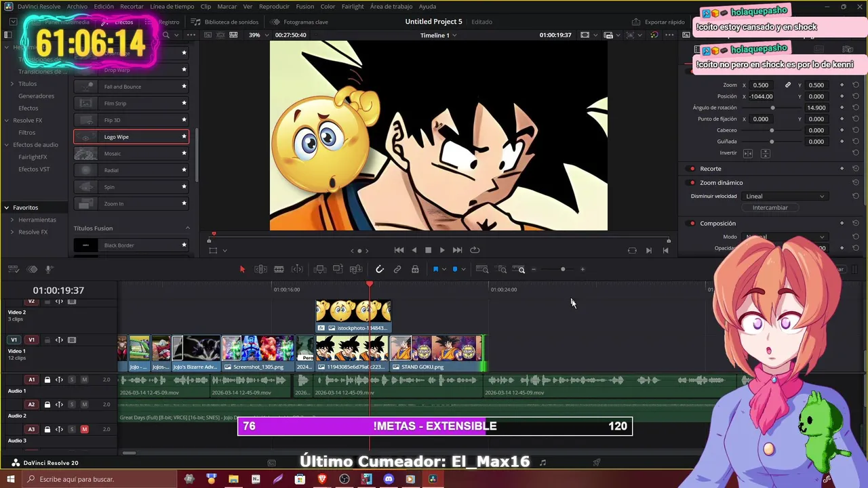Solo the Audio 1 track
868x488 pixels.
click(72, 380)
